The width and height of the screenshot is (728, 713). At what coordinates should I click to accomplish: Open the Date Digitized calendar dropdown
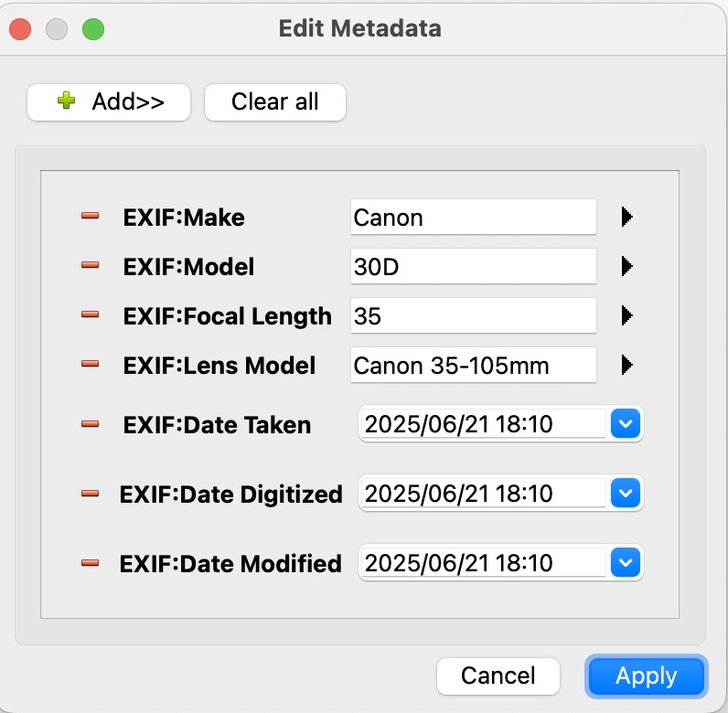point(626,493)
